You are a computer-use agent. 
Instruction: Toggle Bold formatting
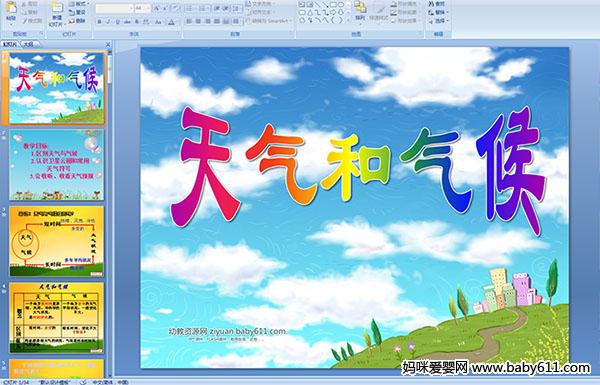point(99,22)
